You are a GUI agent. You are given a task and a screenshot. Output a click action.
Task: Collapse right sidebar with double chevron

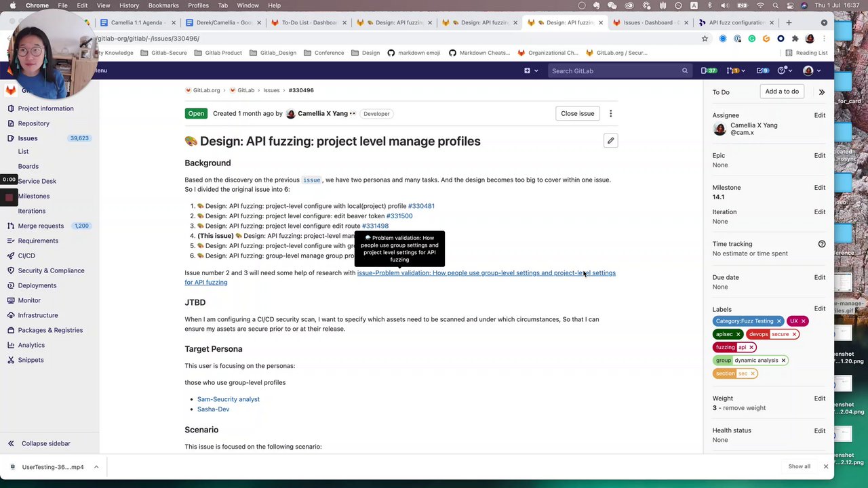pyautogui.click(x=821, y=91)
